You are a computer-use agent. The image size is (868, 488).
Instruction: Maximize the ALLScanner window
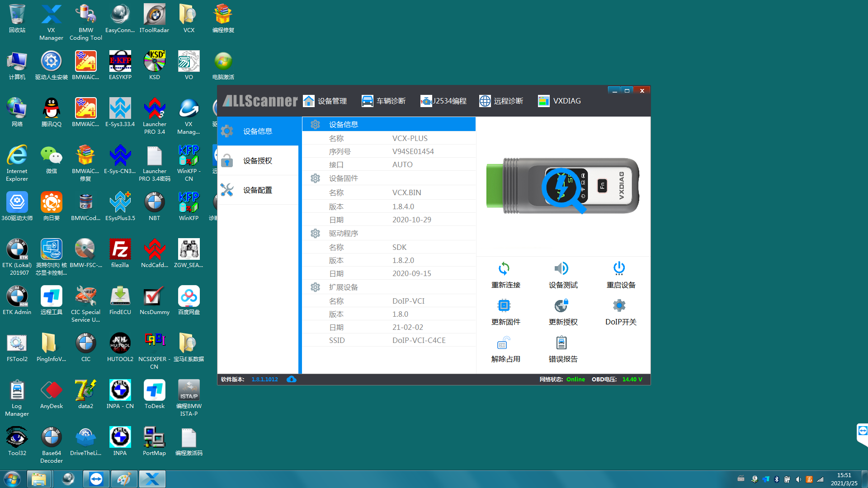pos(627,91)
